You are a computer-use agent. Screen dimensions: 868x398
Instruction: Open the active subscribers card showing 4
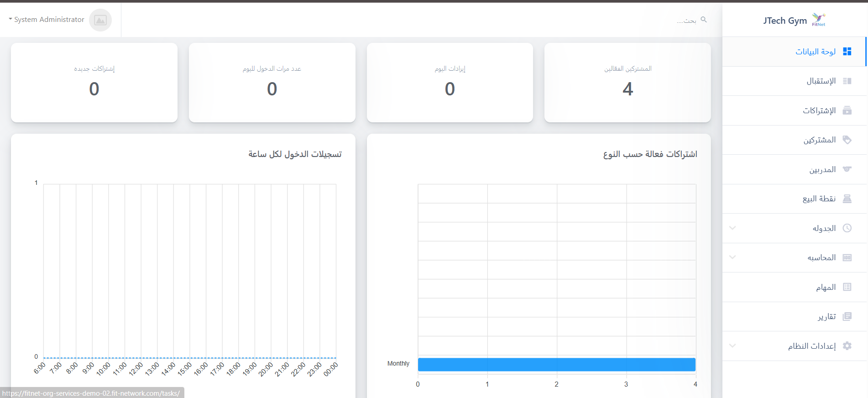627,83
